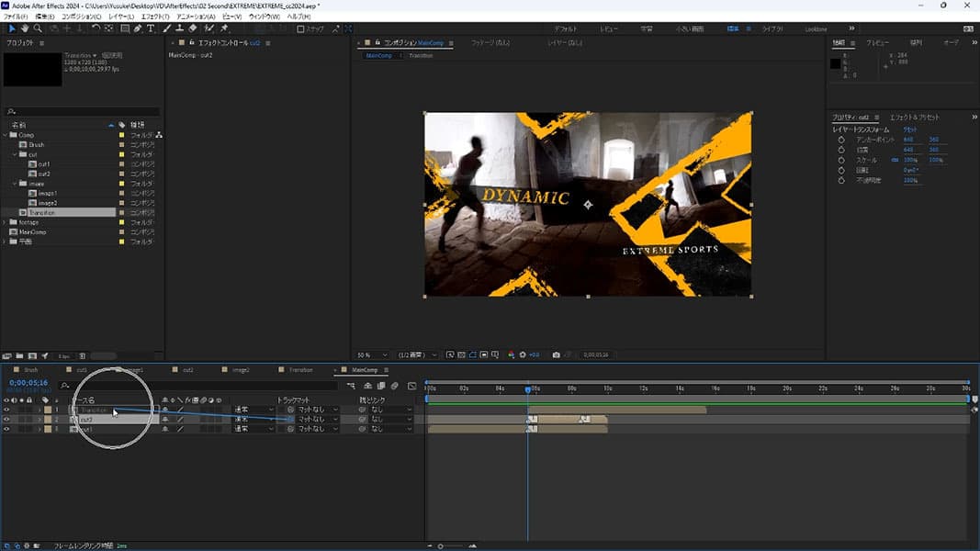
Task: Open the 50% magnification dropdown
Action: pyautogui.click(x=372, y=354)
